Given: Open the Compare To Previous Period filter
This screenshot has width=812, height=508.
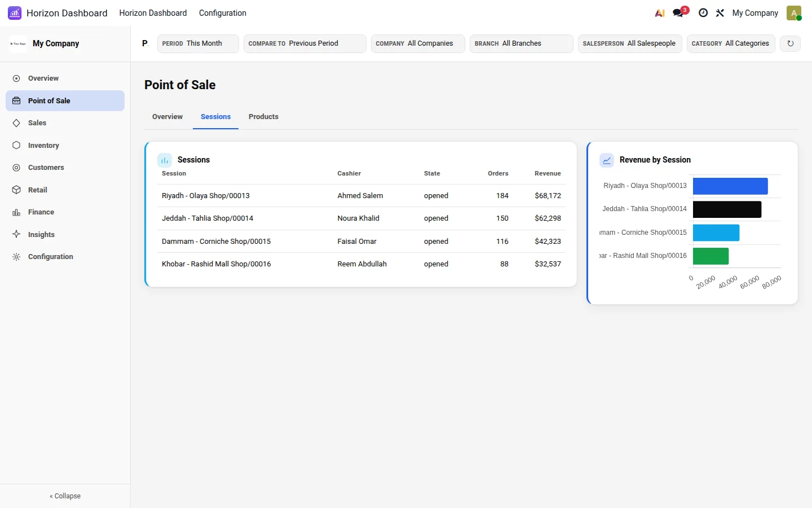Looking at the screenshot, I should (304, 43).
